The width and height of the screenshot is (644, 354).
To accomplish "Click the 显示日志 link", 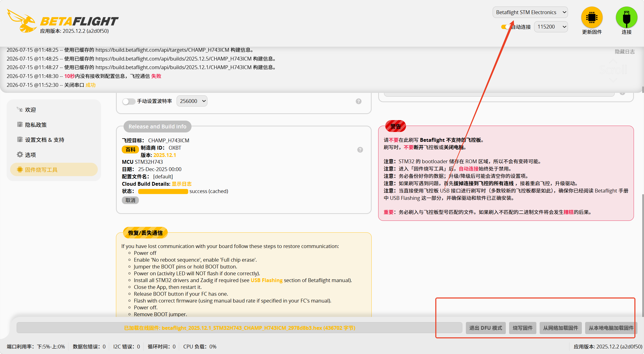I will tap(182, 184).
